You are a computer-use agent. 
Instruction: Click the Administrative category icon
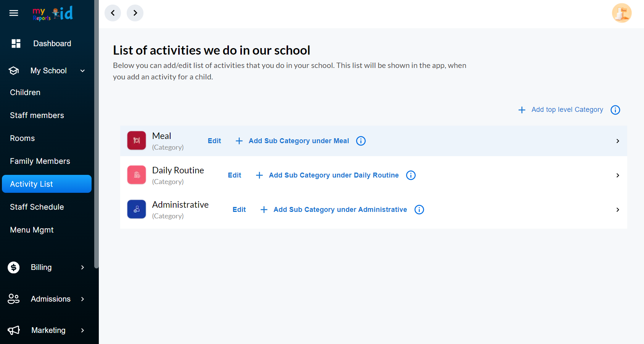[x=137, y=209]
